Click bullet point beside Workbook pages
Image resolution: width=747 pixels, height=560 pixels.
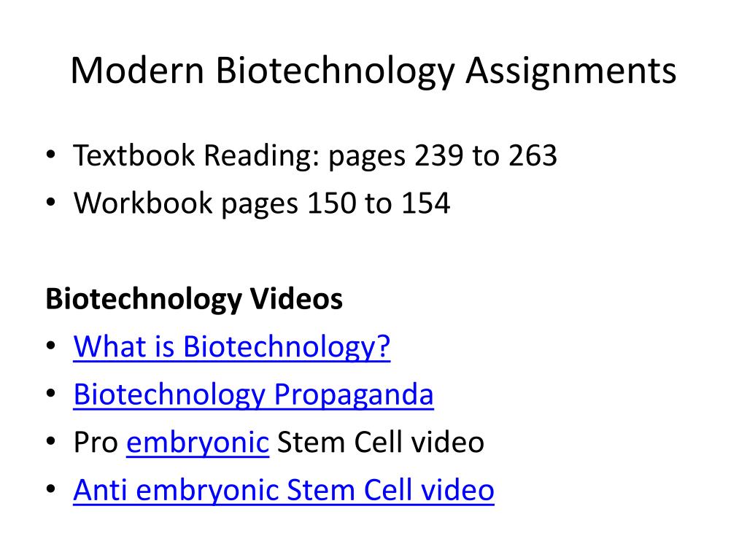(51, 203)
